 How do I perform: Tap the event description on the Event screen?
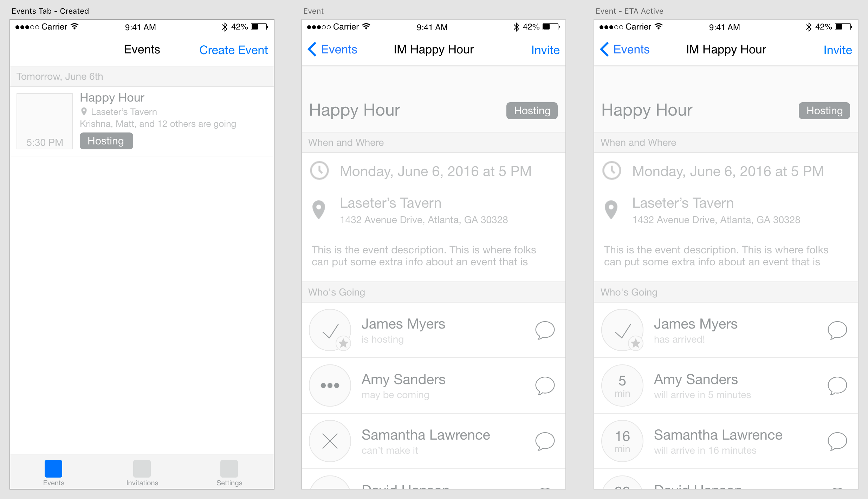[424, 256]
